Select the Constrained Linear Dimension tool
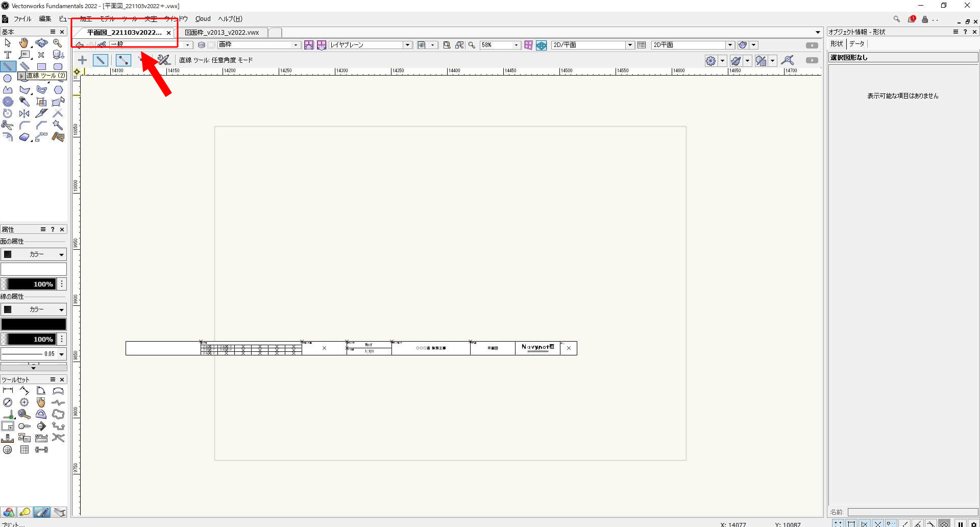Image resolution: width=980 pixels, height=527 pixels. point(8,391)
